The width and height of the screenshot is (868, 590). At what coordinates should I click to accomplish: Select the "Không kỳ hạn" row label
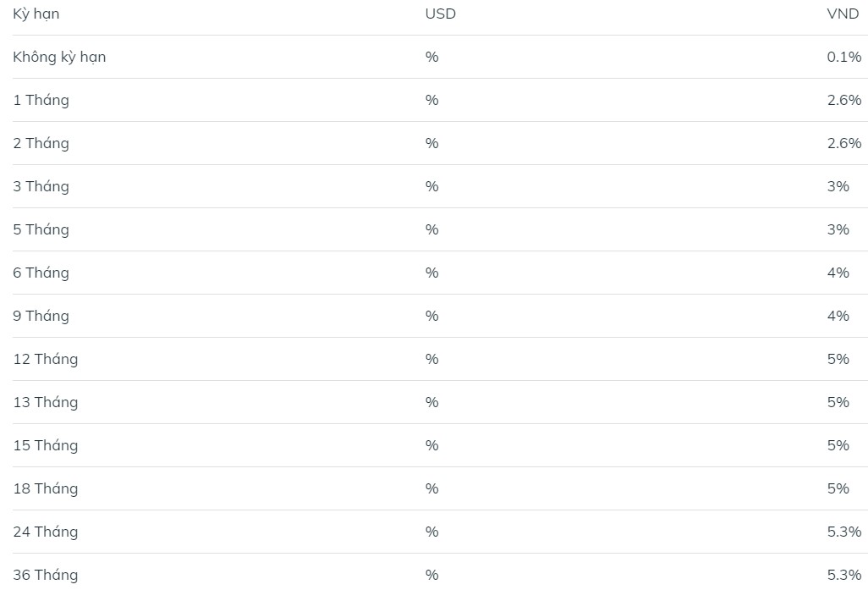[59, 58]
